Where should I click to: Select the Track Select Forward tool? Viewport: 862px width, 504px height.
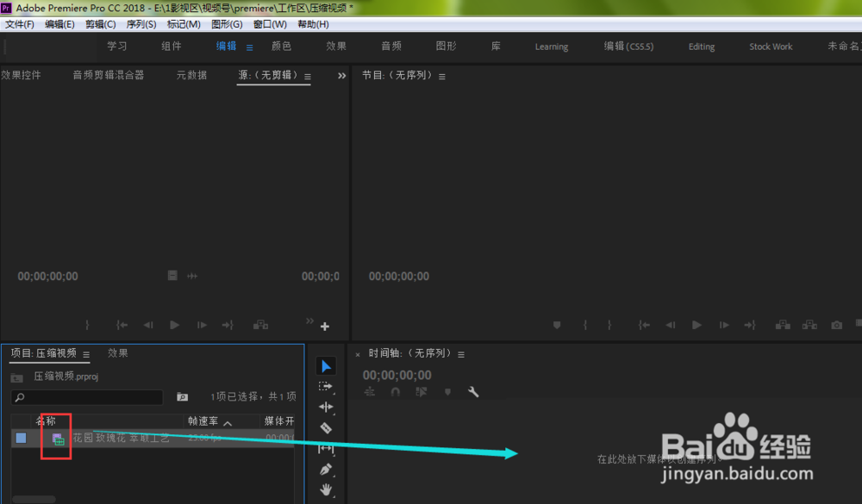326,386
